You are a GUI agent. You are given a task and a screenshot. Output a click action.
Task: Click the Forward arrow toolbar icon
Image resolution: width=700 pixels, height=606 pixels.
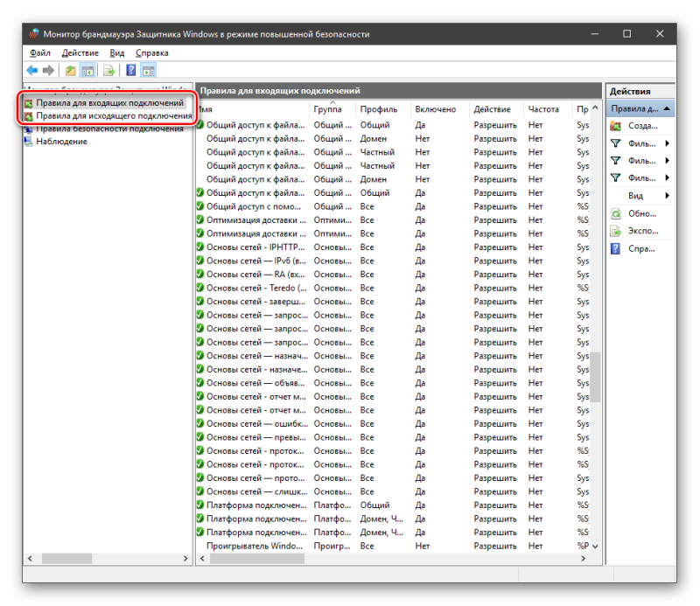coord(48,71)
